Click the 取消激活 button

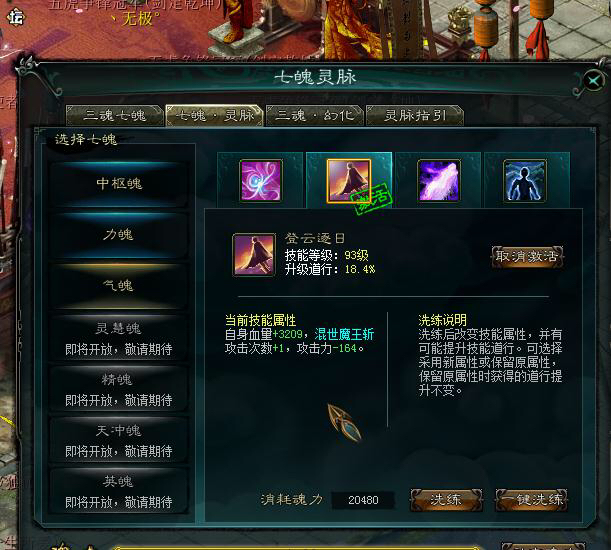pyautogui.click(x=527, y=256)
